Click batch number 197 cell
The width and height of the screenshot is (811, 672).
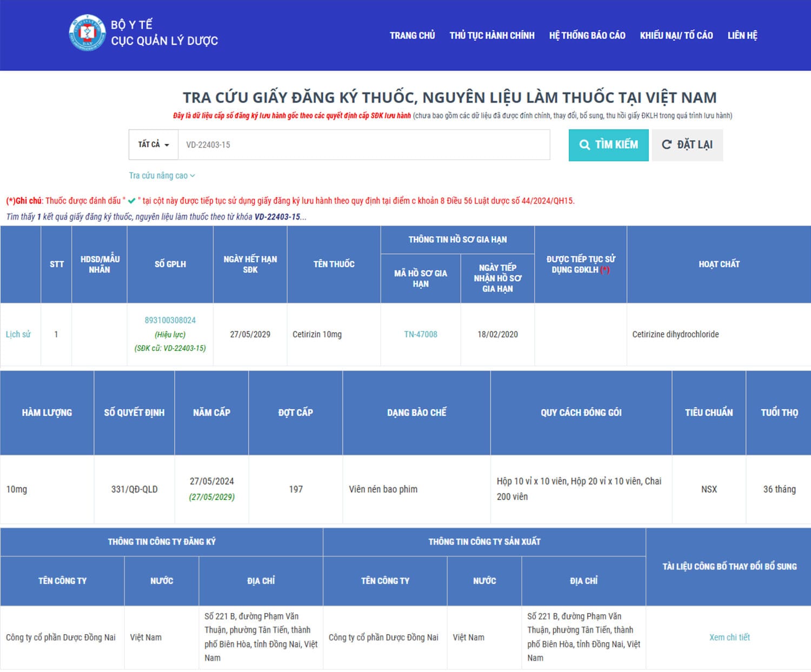pyautogui.click(x=296, y=489)
